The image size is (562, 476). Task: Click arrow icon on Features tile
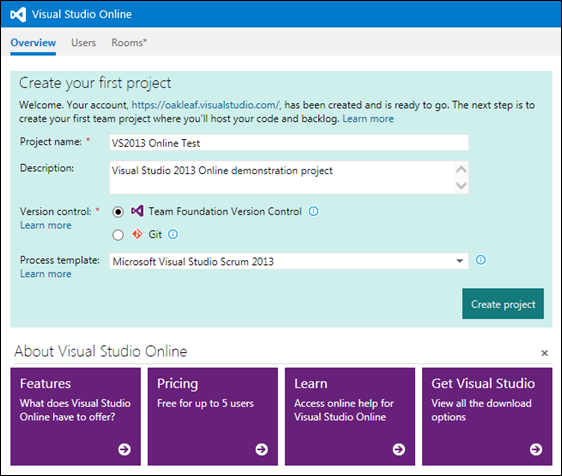[x=124, y=449]
